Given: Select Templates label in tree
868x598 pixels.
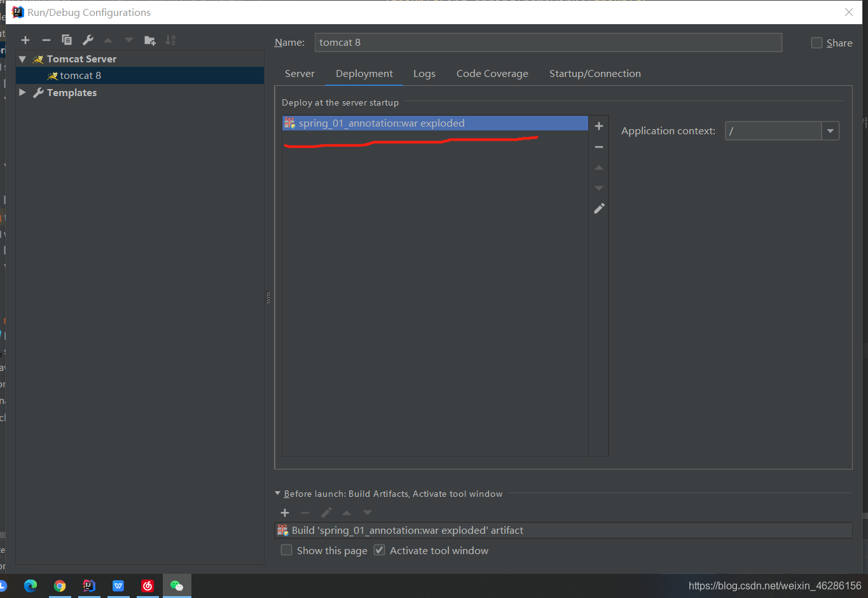Looking at the screenshot, I should [x=72, y=93].
